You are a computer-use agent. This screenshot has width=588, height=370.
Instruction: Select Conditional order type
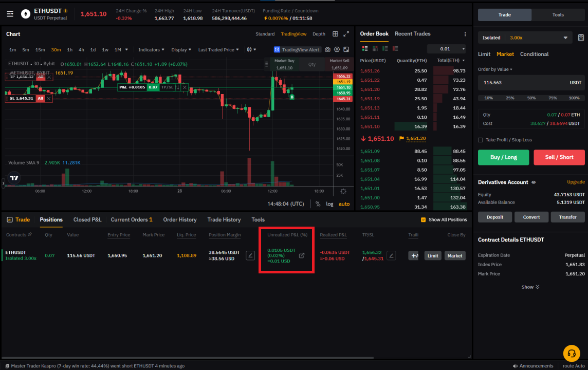pos(534,54)
